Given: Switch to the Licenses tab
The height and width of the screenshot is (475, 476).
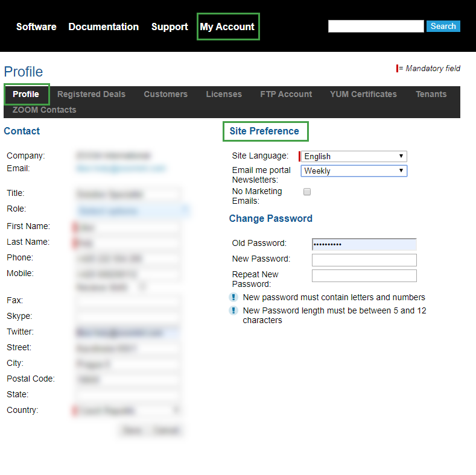Looking at the screenshot, I should 224,94.
